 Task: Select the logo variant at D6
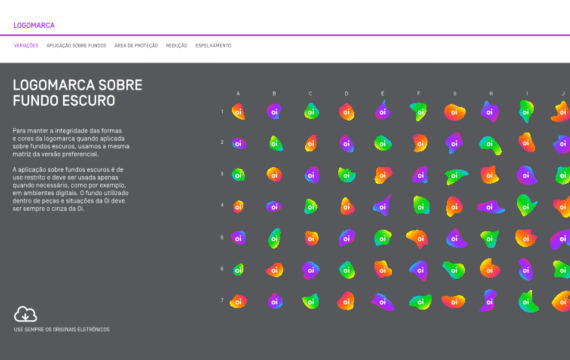[x=347, y=270]
